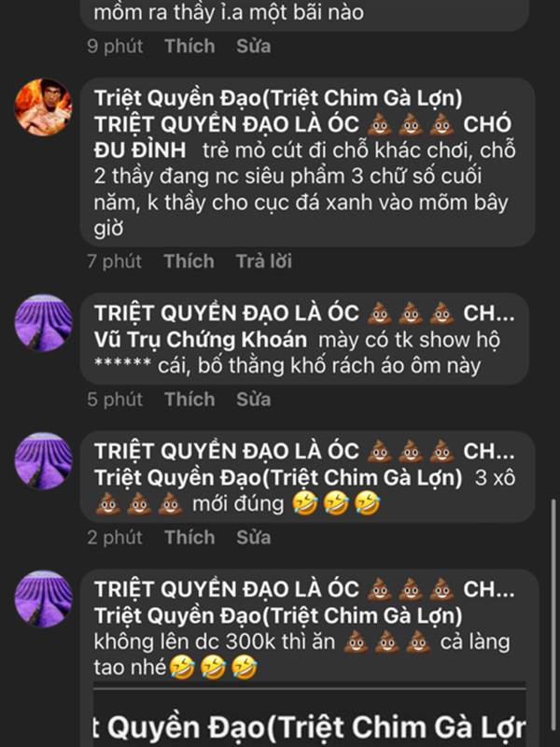This screenshot has width=560, height=747.
Task: Open tagged Triệt Quyền Đạo in 2-minute comment
Action: pyautogui.click(x=278, y=478)
